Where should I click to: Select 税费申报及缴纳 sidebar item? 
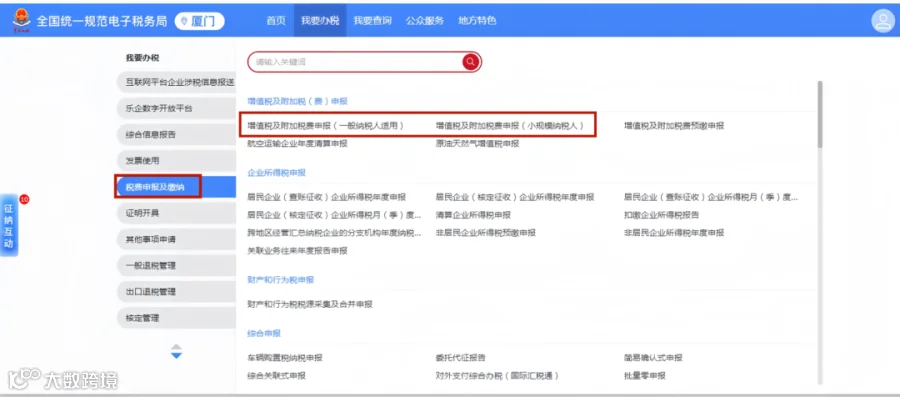[x=176, y=187]
